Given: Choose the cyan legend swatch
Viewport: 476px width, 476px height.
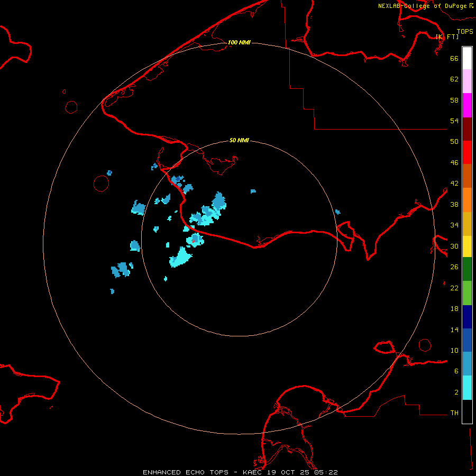Looking at the screenshot, I should click(x=467, y=388).
